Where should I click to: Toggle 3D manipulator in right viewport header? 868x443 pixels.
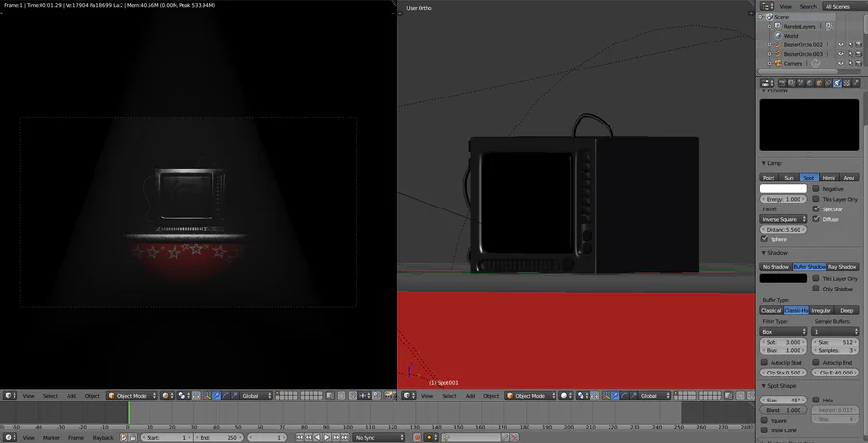coord(606,396)
